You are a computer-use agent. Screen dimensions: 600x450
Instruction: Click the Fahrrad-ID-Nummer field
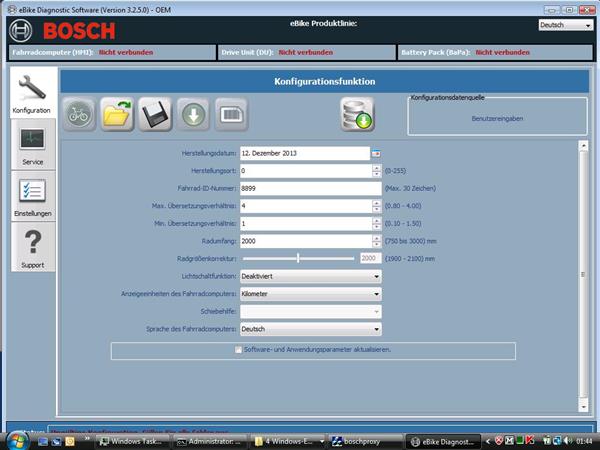pyautogui.click(x=311, y=189)
